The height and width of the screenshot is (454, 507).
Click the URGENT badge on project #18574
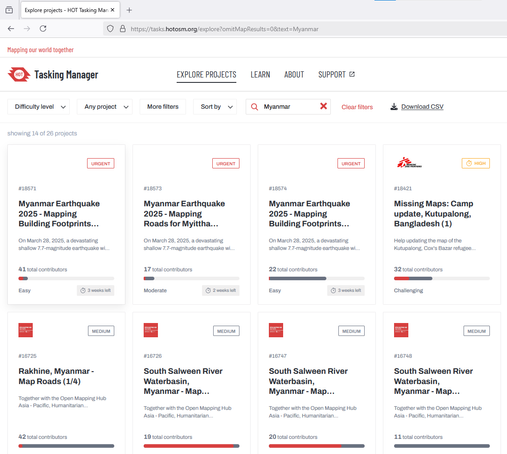tap(351, 163)
